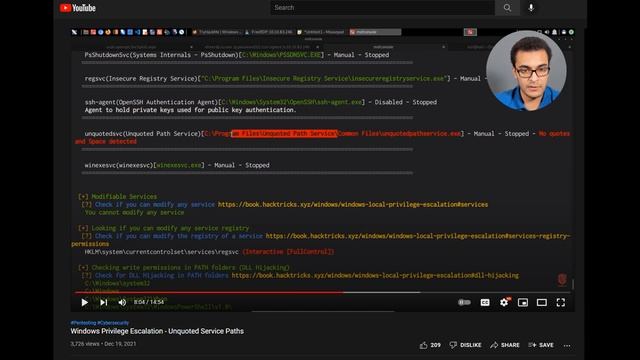
Task: Click the video title text
Action: 157,331
